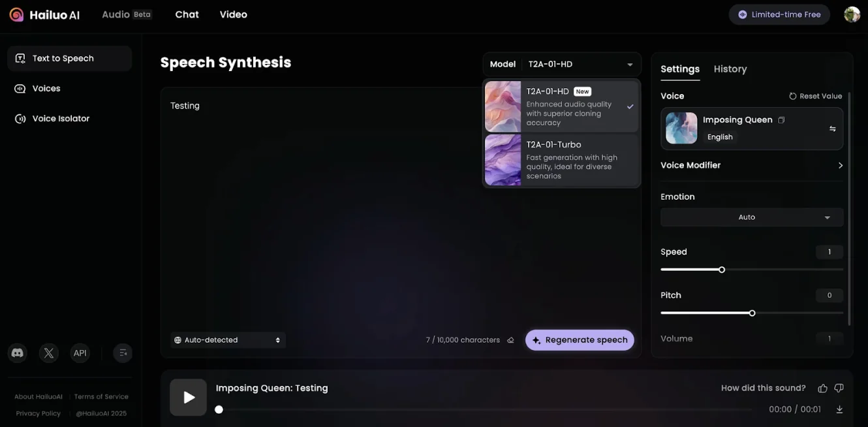The image size is (868, 427).
Task: Open the user profile avatar
Action: (x=852, y=14)
